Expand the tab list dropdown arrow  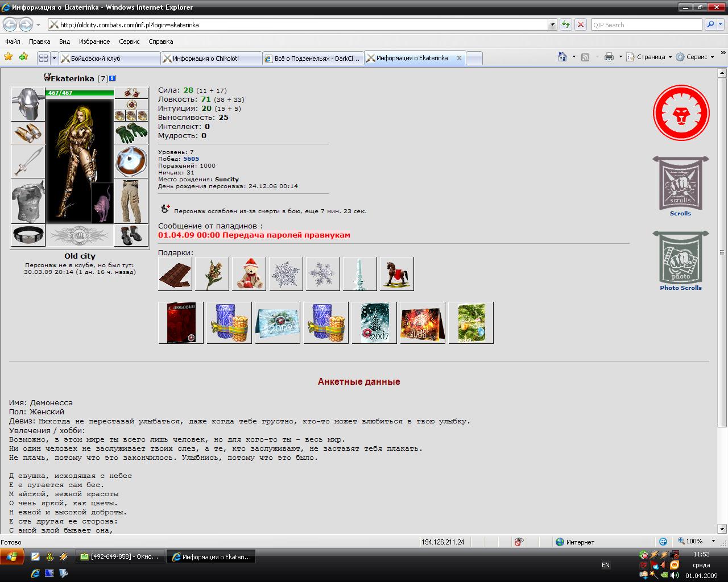point(55,58)
